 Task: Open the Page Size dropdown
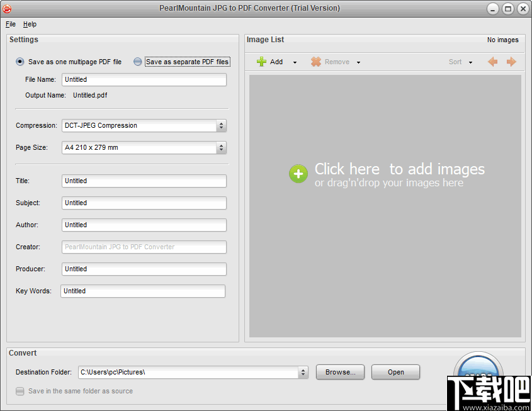pos(221,148)
